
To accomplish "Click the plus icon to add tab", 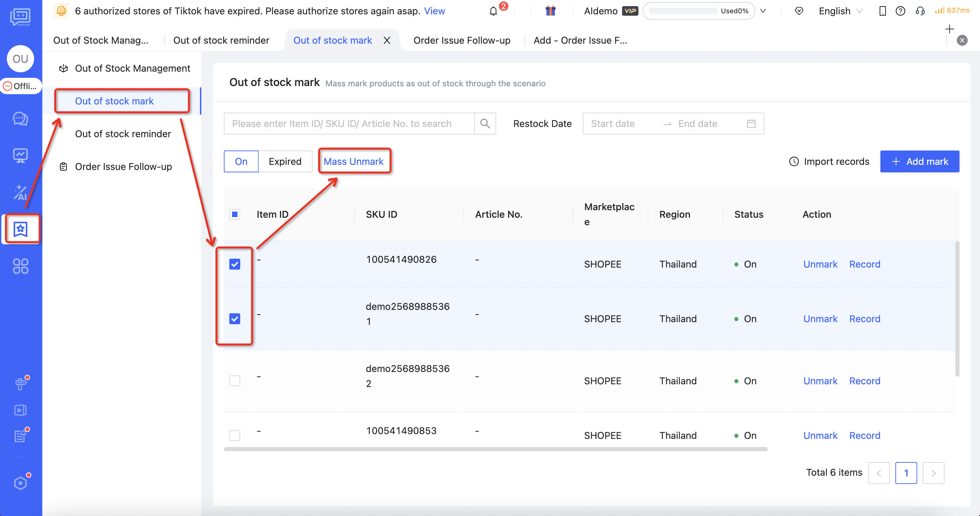I will click(x=950, y=29).
